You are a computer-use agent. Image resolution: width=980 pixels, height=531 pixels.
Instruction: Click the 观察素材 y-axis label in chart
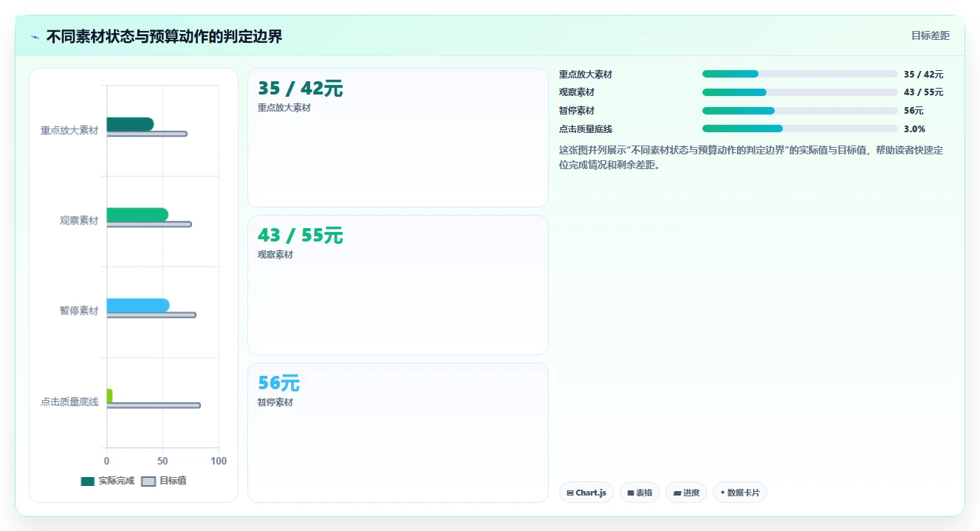coord(79,220)
